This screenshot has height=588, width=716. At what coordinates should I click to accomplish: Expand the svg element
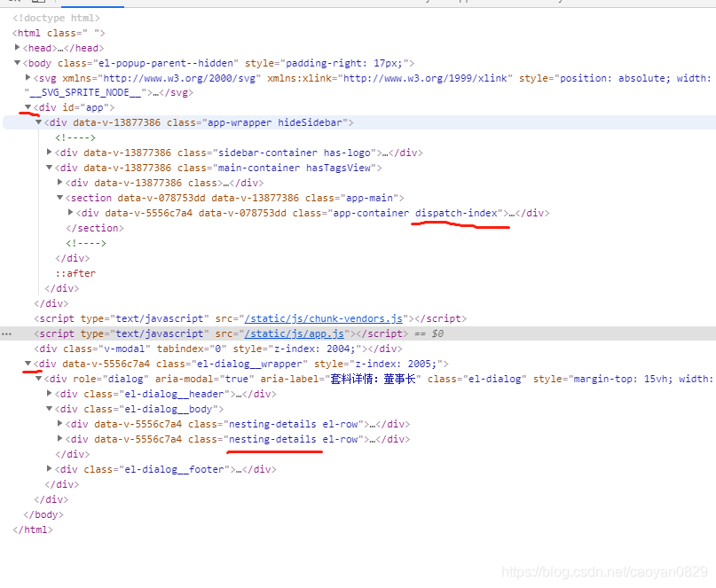[x=28, y=77]
